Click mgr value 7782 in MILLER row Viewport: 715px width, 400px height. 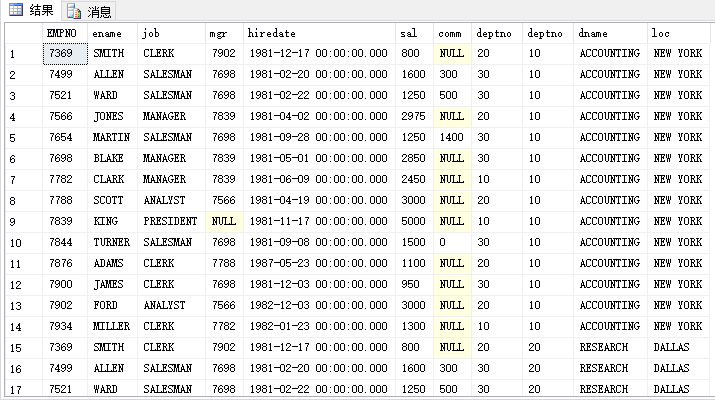click(x=224, y=327)
